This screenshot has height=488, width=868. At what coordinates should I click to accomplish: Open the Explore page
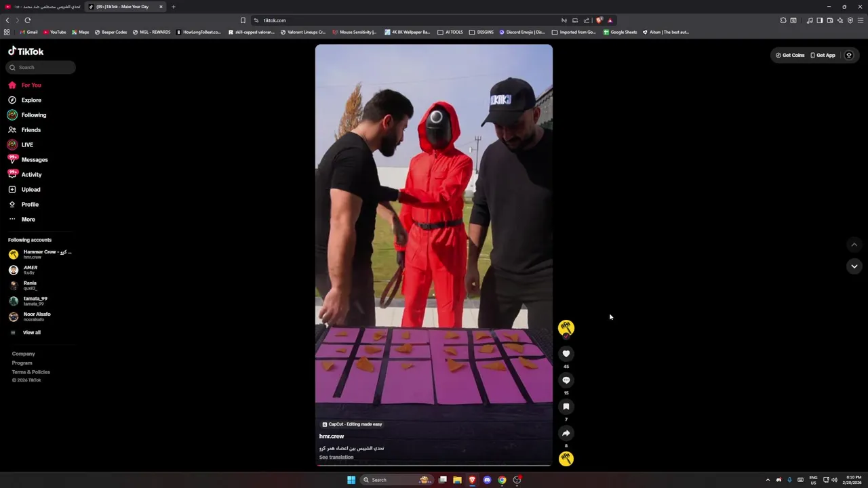click(x=25, y=100)
